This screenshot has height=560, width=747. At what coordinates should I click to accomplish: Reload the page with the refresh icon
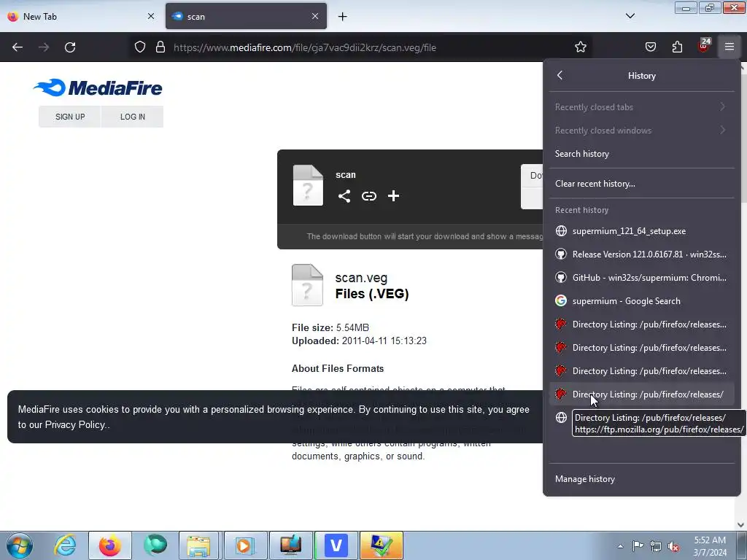coord(70,47)
